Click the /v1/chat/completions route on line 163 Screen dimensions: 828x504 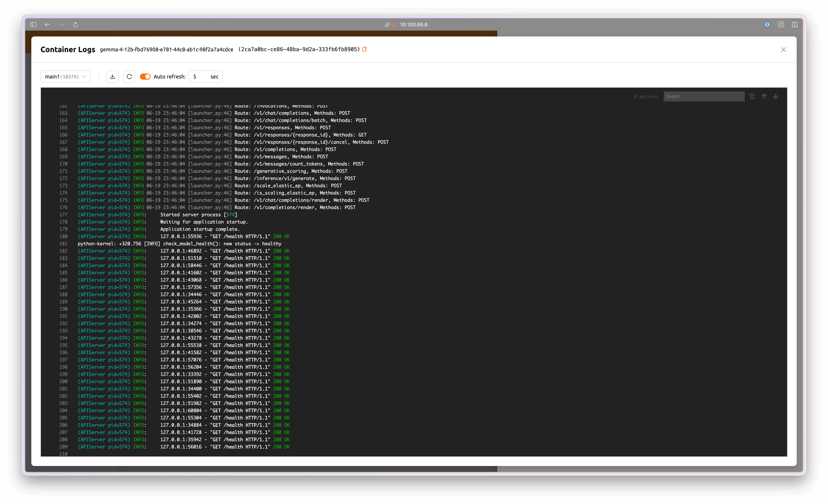pos(281,113)
